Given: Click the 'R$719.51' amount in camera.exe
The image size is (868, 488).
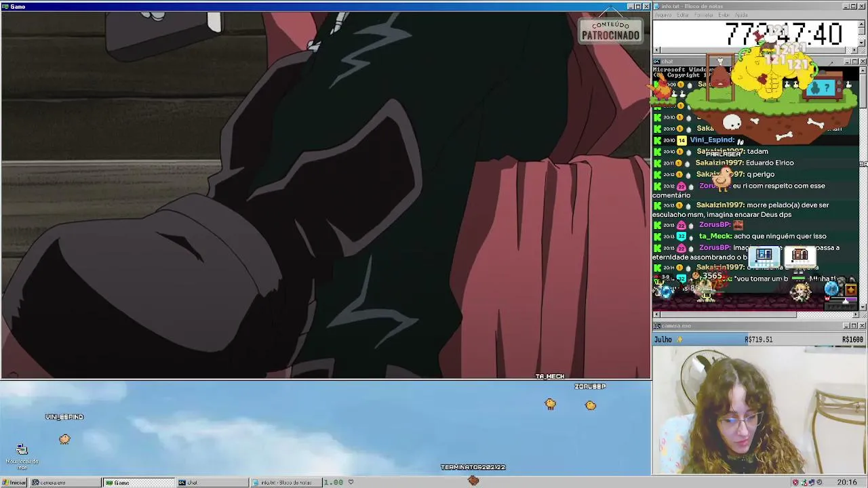Looking at the screenshot, I should tap(758, 340).
